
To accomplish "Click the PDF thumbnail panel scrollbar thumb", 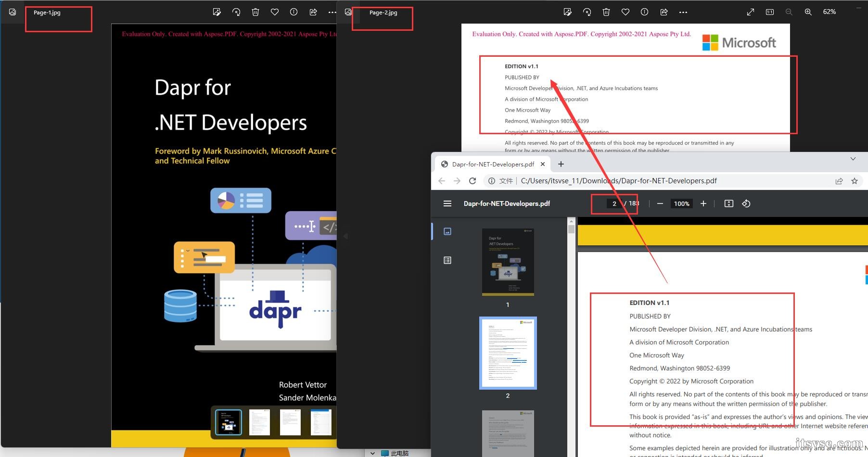I will tap(572, 229).
